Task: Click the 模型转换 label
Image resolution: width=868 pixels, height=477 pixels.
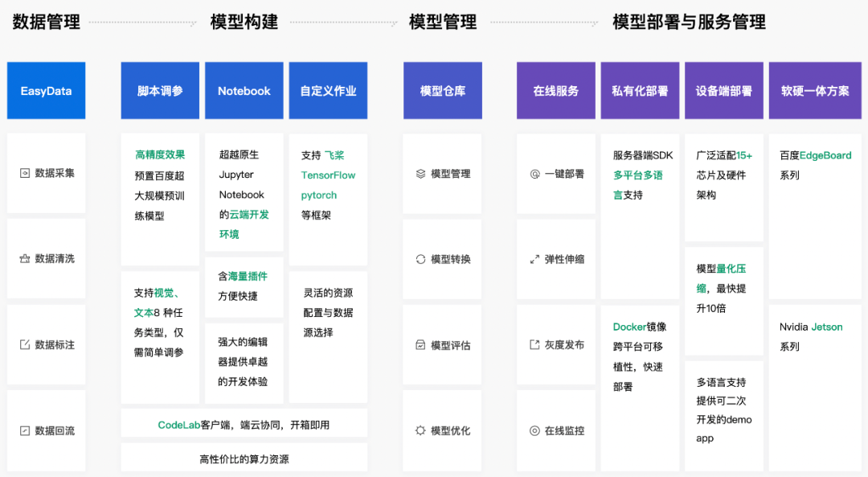Action: tap(451, 259)
